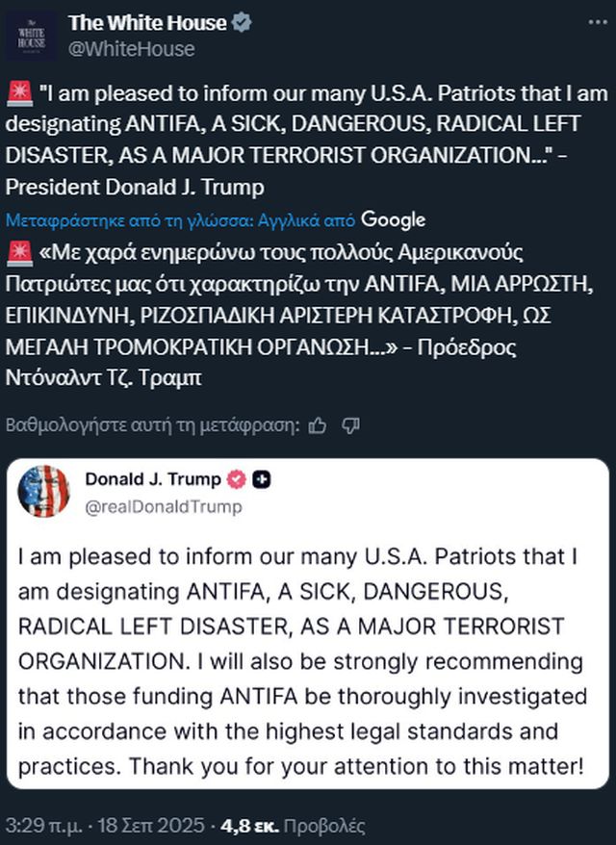
Task: Open the Donald J. Trump display name
Action: click(153, 479)
